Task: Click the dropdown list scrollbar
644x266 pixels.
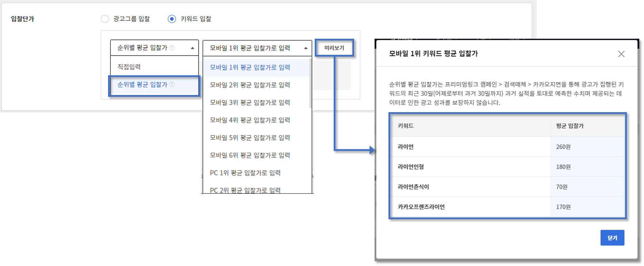Action: tap(310, 84)
